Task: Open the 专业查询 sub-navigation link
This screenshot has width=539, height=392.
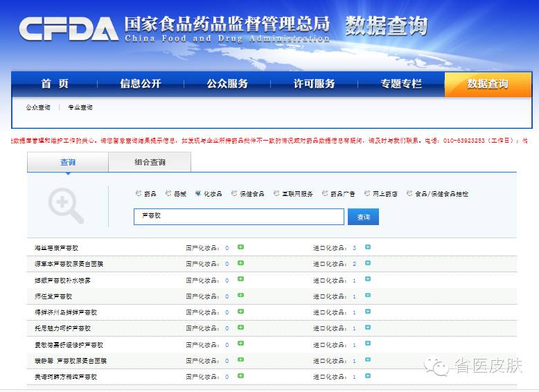Action: (x=80, y=107)
